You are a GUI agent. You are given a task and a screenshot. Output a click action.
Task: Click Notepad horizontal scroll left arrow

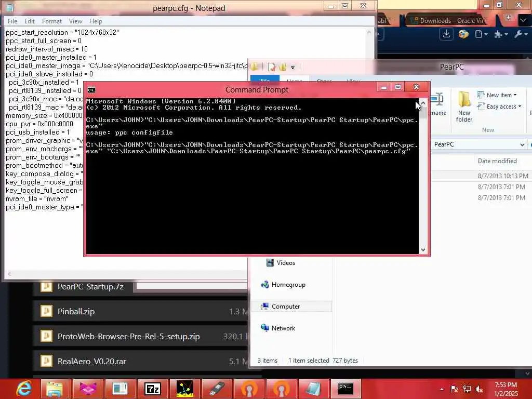9,274
